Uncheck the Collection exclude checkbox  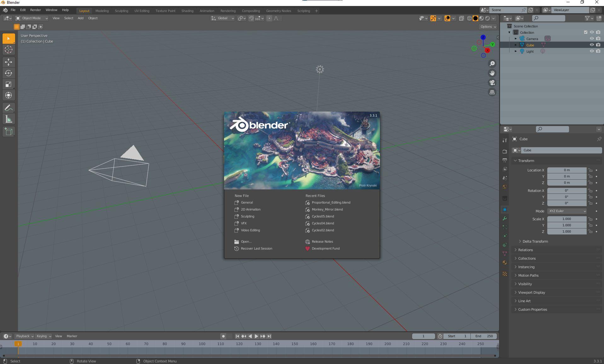586,32
